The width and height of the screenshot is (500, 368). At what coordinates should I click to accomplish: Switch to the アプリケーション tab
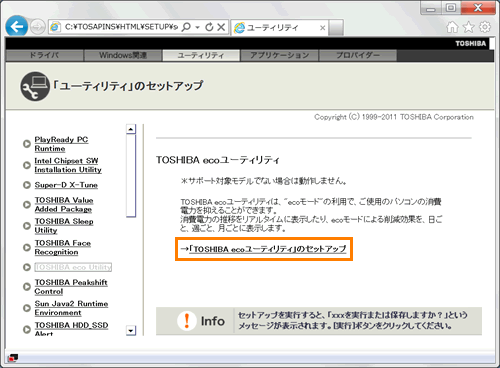(x=280, y=55)
